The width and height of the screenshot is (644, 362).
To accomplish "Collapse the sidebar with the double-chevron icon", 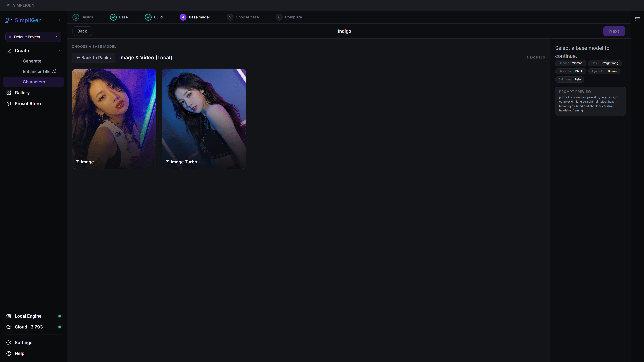I will [x=60, y=20].
